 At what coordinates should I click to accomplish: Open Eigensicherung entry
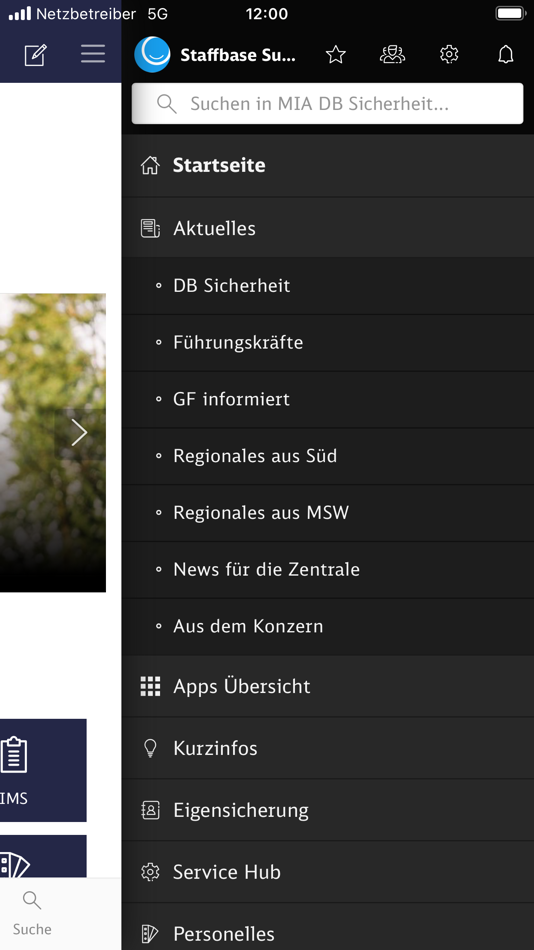coord(327,810)
